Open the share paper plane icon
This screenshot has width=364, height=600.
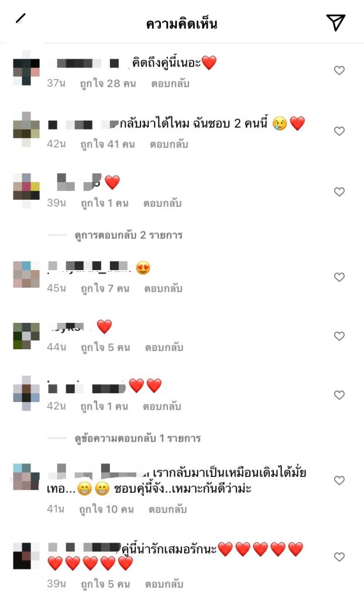point(336,22)
